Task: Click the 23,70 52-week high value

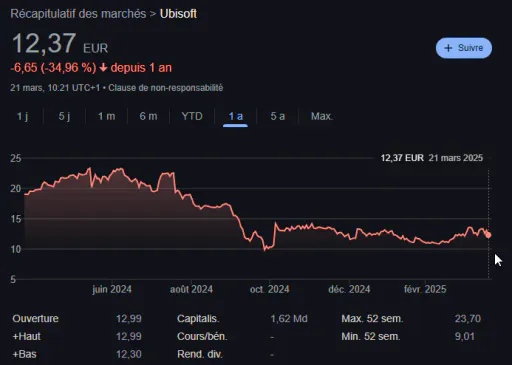Action: click(468, 319)
